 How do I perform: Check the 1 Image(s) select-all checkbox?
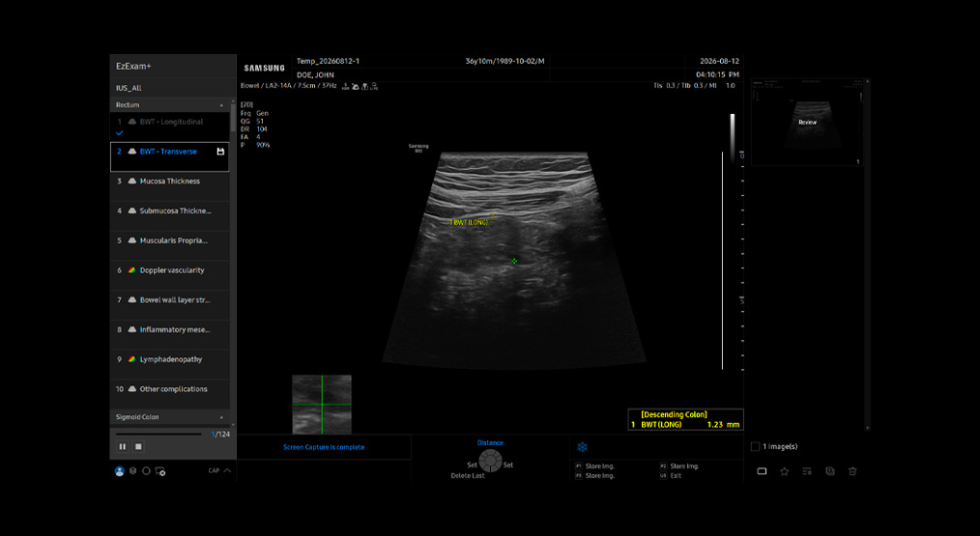coord(755,446)
